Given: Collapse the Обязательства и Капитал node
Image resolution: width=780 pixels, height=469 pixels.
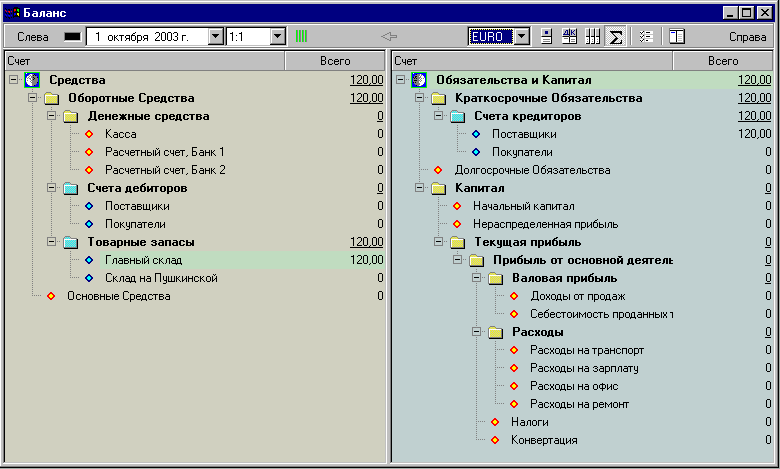Looking at the screenshot, I should coord(400,80).
